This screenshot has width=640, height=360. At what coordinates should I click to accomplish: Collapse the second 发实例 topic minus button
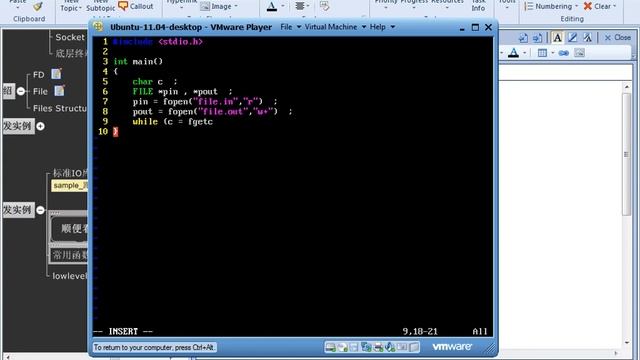[x=40, y=210]
